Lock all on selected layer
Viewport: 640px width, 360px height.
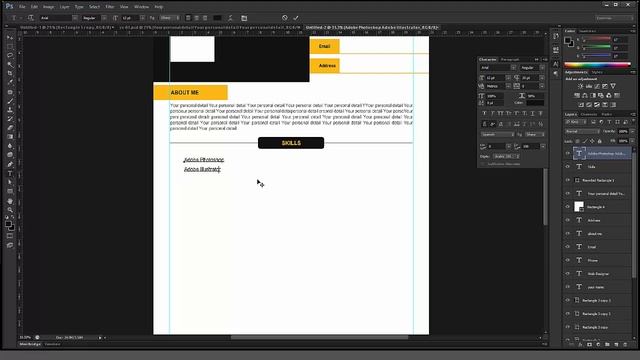pos(600,141)
